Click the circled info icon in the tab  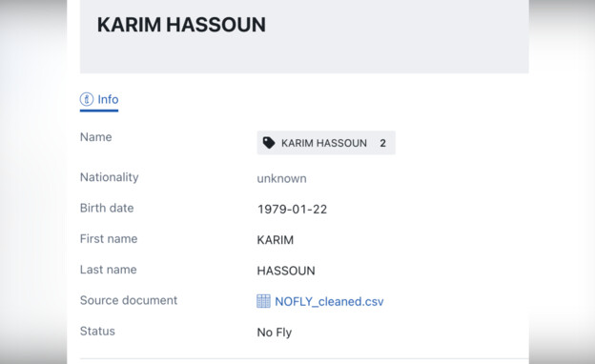coord(87,99)
